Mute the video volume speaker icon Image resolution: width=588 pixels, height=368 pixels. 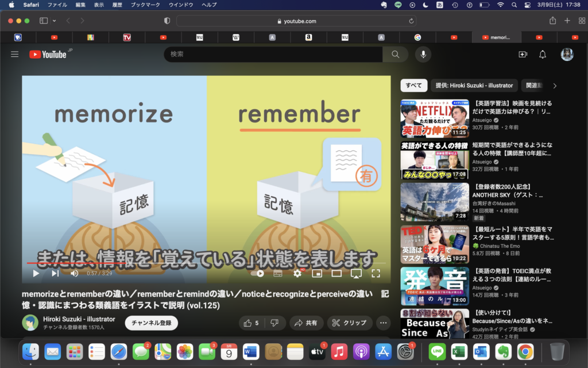[75, 274]
